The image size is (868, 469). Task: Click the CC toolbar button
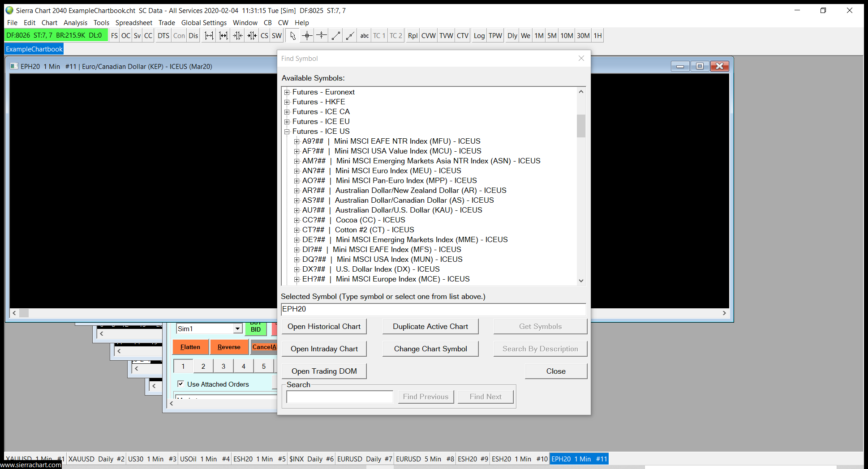click(x=148, y=36)
